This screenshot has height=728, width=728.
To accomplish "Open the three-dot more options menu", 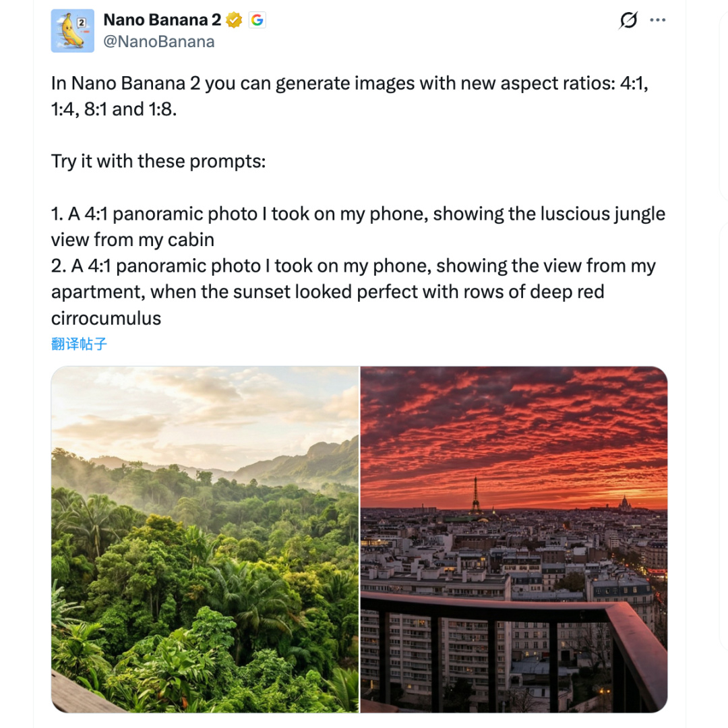I will [x=657, y=21].
